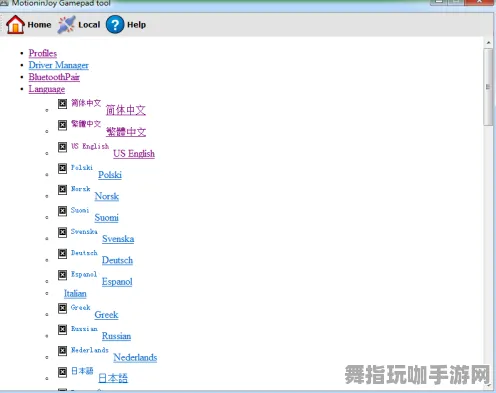This screenshot has height=393, width=496.
Task: Click the Local satellite icon
Action: (66, 24)
